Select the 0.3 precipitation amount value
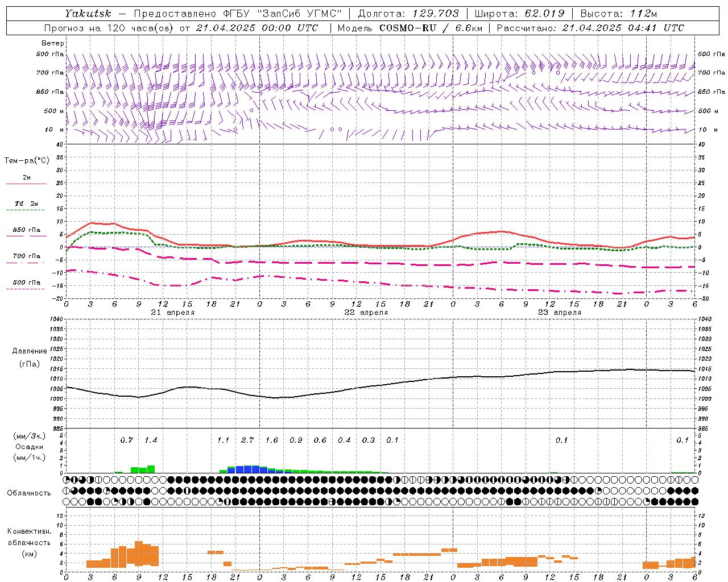The width and height of the screenshot is (728, 582). click(369, 440)
